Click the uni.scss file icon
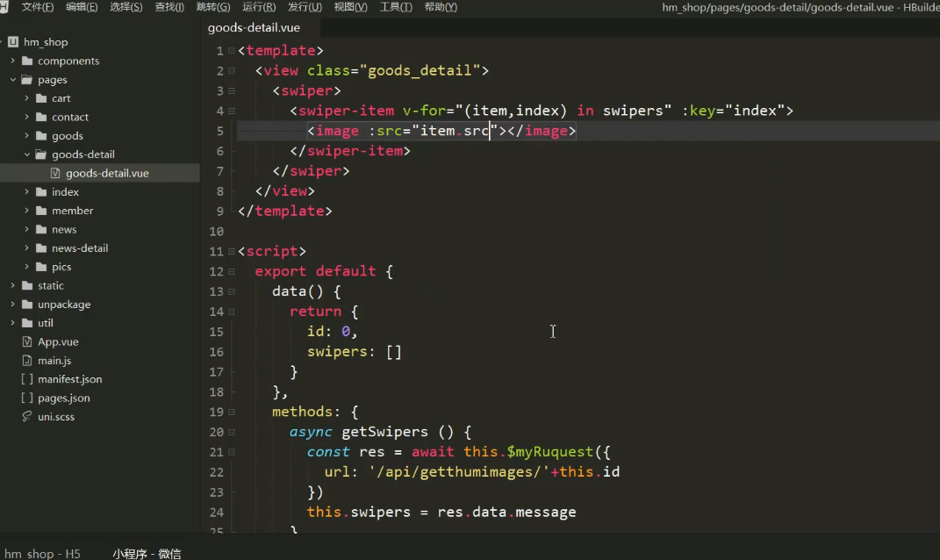This screenshot has height=560, width=940. tap(27, 416)
